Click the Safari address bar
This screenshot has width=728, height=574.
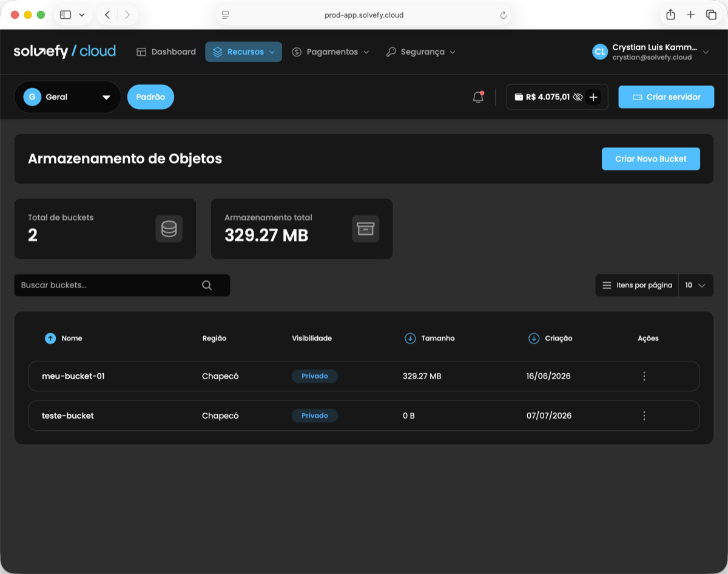point(364,15)
